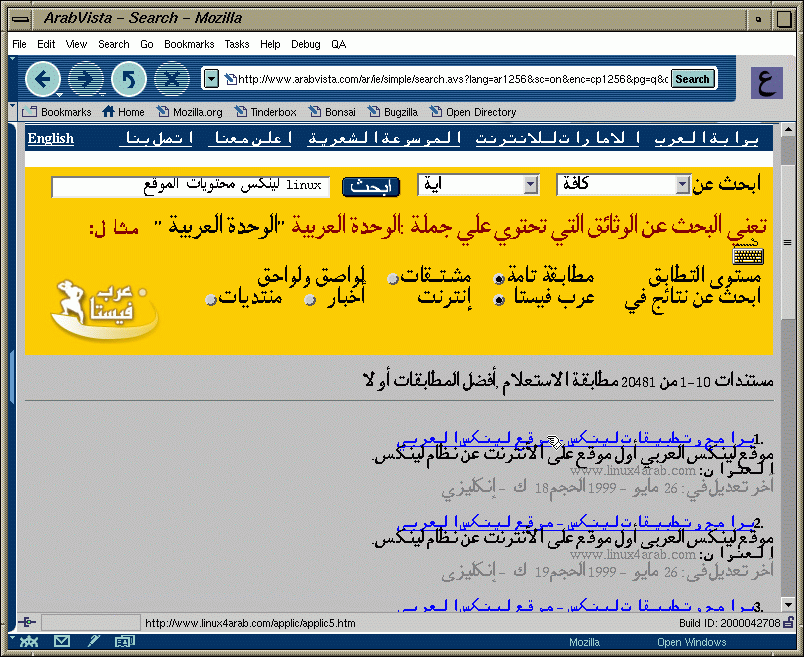
Task: Click the blue ابحث search button
Action: (371, 186)
